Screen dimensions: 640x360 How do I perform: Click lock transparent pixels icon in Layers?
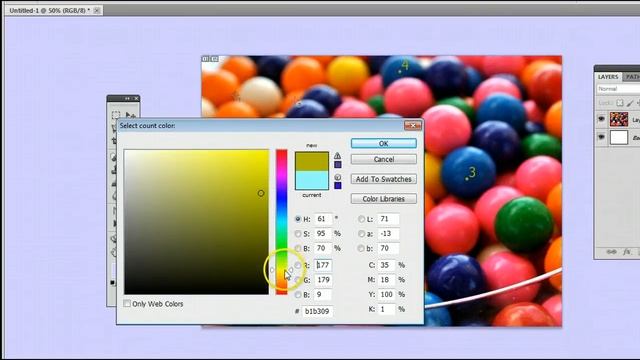tap(620, 103)
